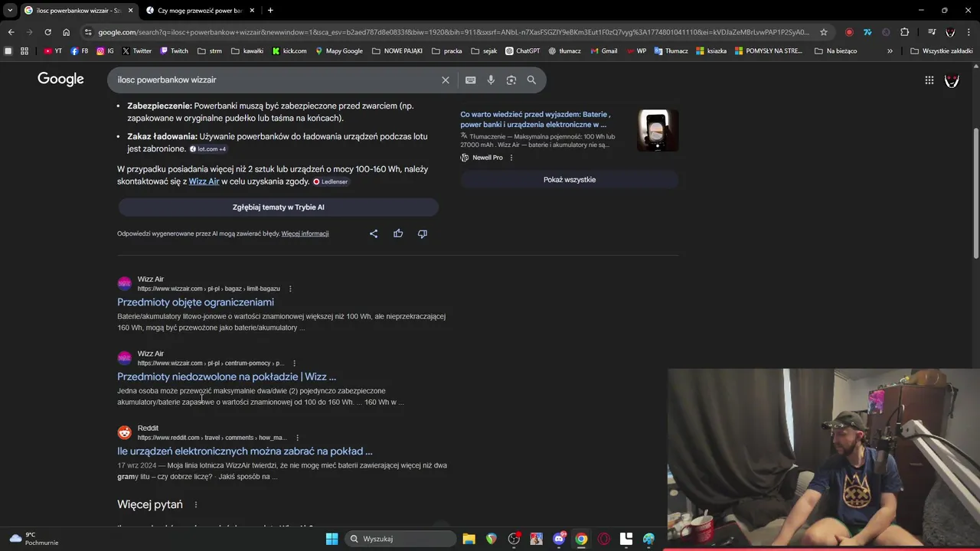Show more bookmarks with the chevron
Image resolution: width=980 pixels, height=551 pixels.
coord(890,51)
